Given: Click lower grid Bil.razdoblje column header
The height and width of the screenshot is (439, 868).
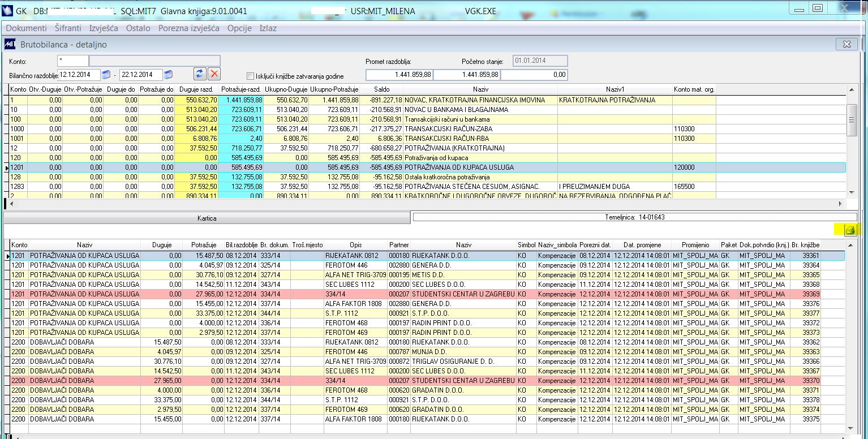Looking at the screenshot, I should coord(242,245).
